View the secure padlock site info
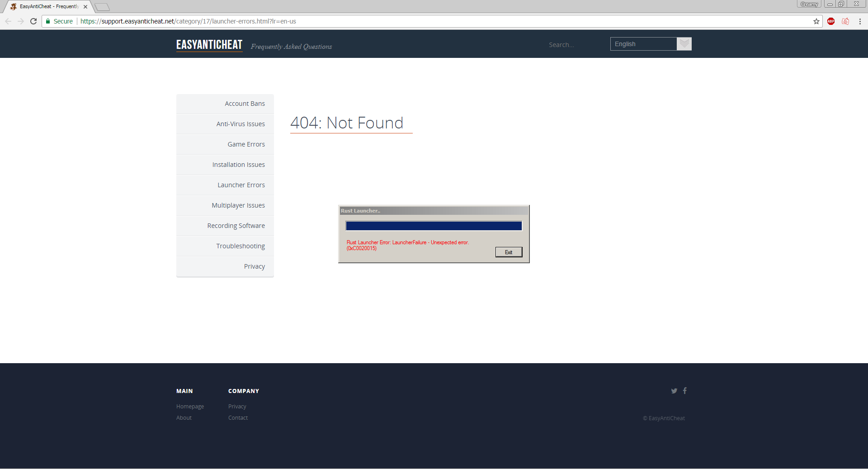Viewport: 868px width, 469px height. coord(48,21)
